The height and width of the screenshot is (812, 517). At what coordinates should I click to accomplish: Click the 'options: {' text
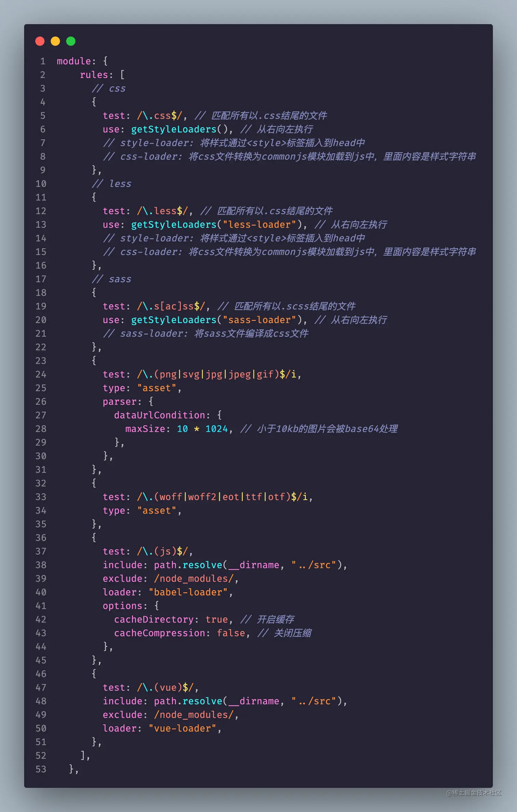pos(131,606)
